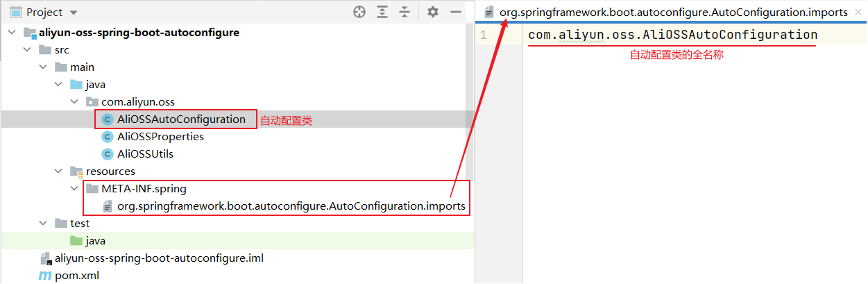
Task: Collapse the src folder
Action: pyautogui.click(x=27, y=50)
